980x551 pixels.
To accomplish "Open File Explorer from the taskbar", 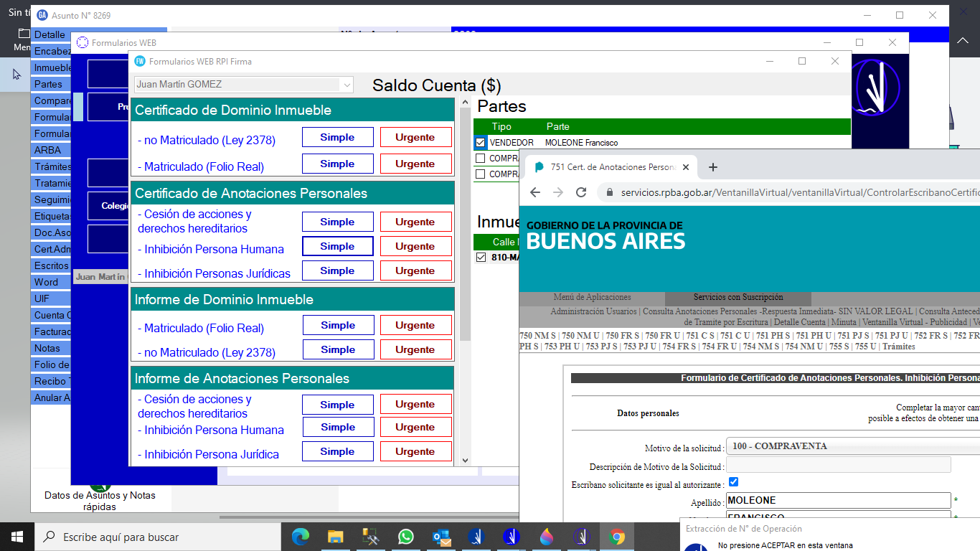I will pyautogui.click(x=336, y=537).
